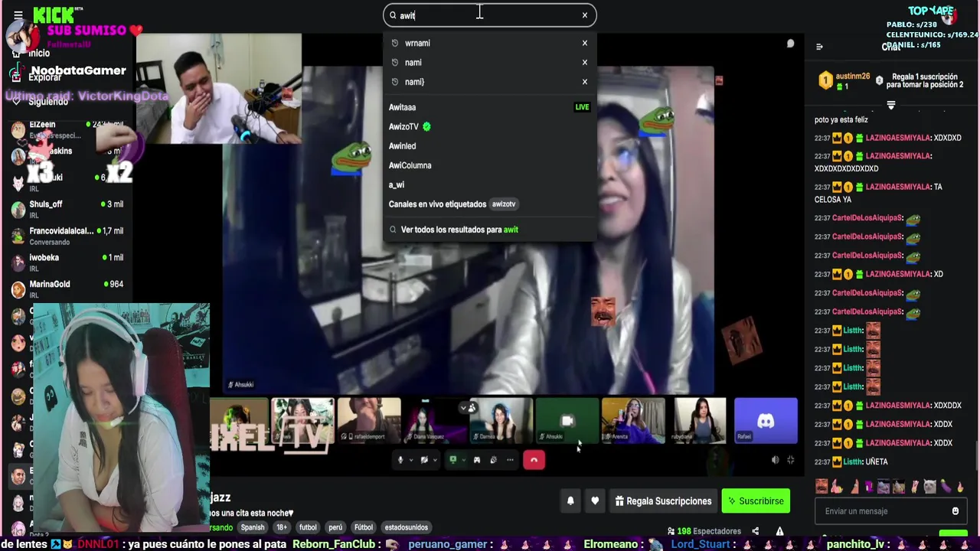Choose the AwiColumna search suggestion
Screen dimensions: 980x551
tap(489, 165)
